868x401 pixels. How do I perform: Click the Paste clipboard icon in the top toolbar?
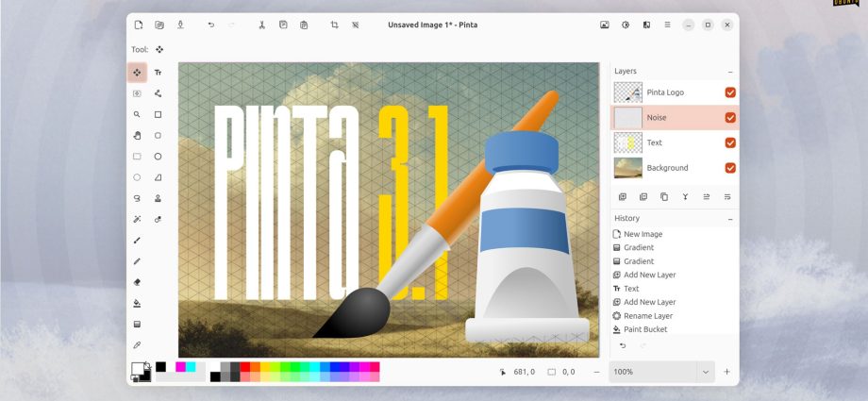pyautogui.click(x=304, y=25)
